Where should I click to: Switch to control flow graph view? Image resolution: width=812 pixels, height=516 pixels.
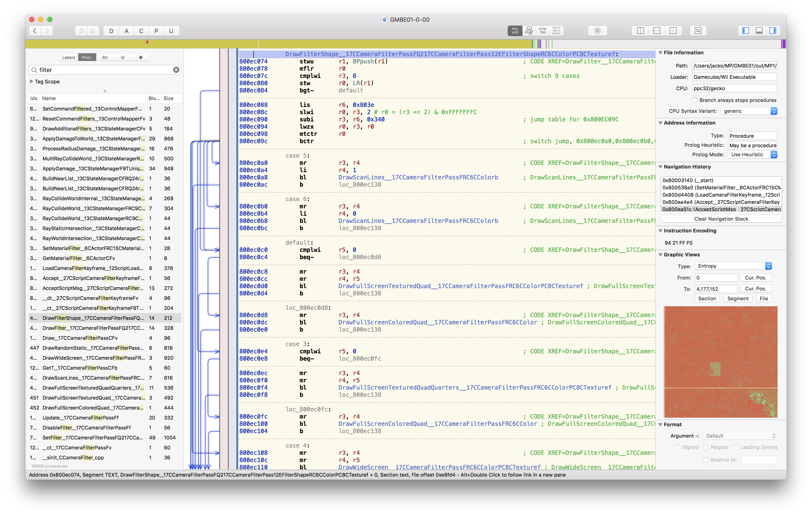(x=529, y=31)
